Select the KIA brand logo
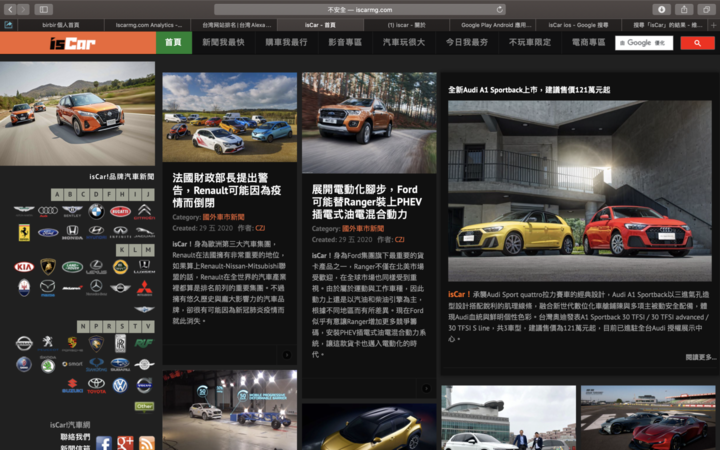Image resolution: width=720 pixels, height=450 pixels. (x=24, y=267)
